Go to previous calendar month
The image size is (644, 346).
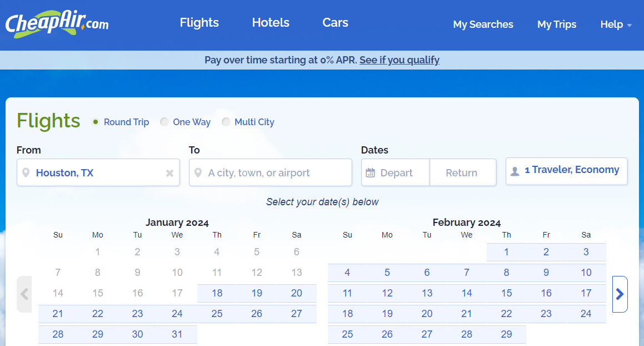[x=24, y=294]
